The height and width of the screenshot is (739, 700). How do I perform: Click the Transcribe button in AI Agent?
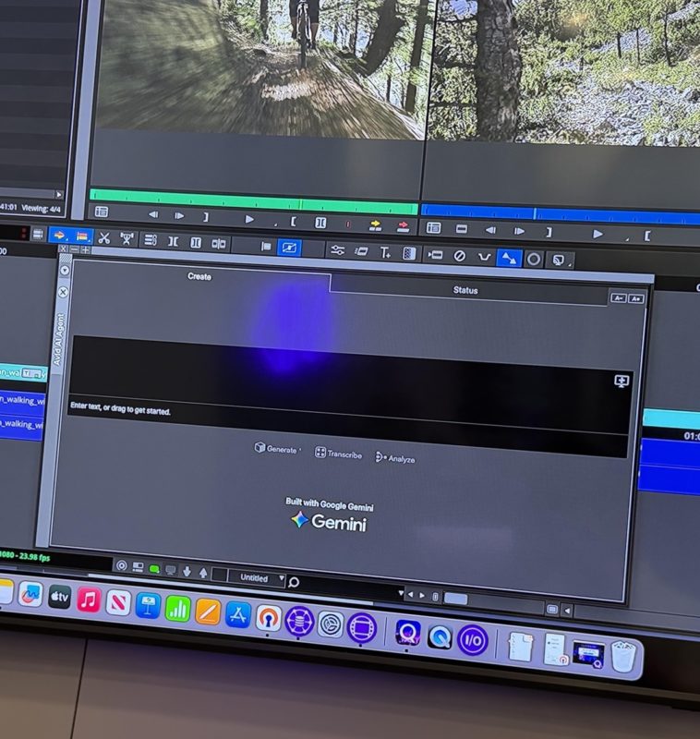(x=338, y=454)
